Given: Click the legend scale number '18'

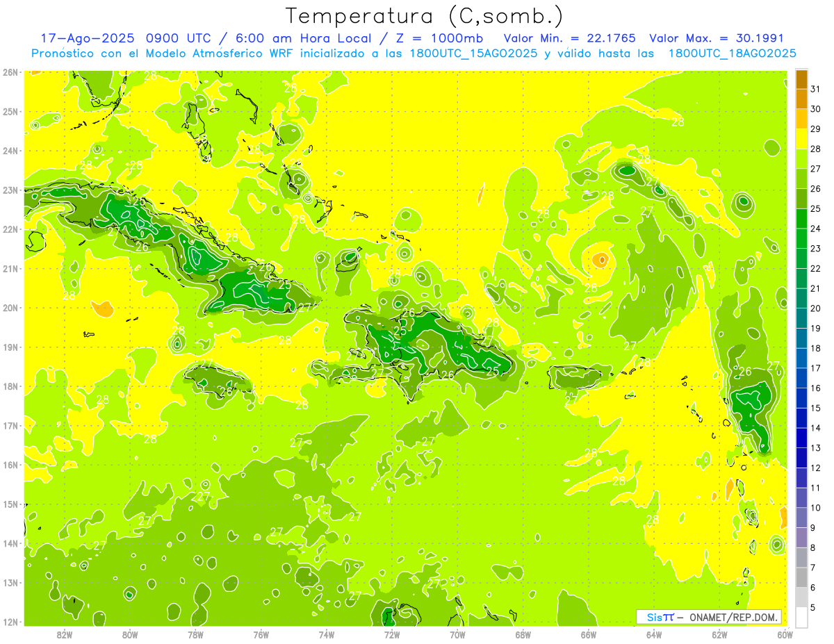Looking at the screenshot, I should point(816,348).
